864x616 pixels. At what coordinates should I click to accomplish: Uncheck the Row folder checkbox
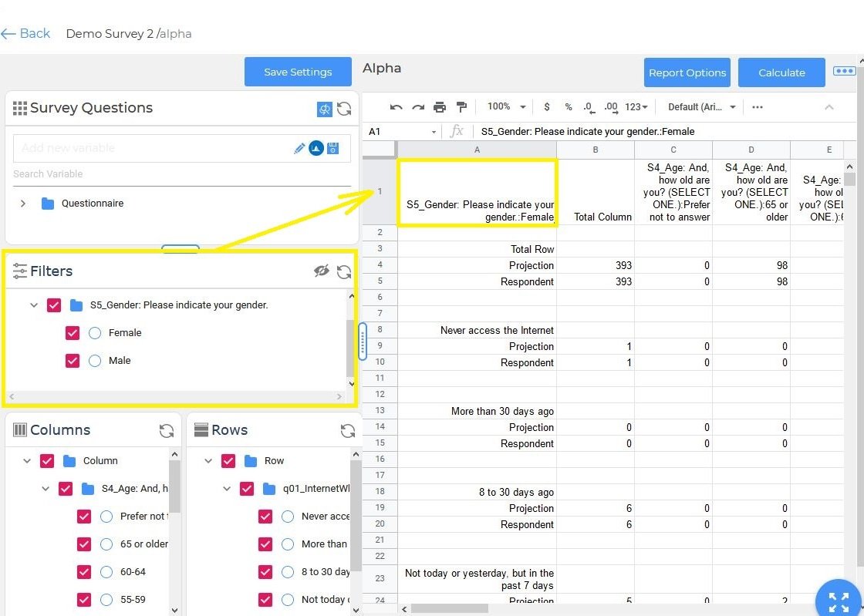coord(228,461)
